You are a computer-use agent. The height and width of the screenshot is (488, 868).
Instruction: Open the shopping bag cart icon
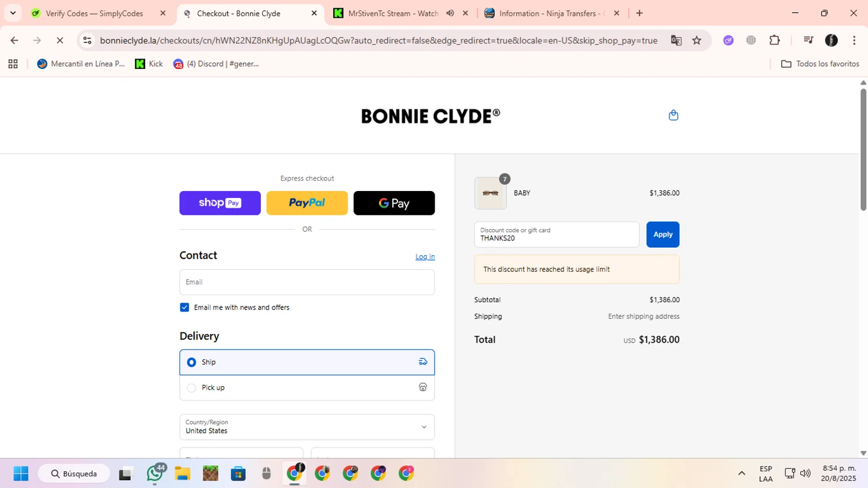point(673,115)
